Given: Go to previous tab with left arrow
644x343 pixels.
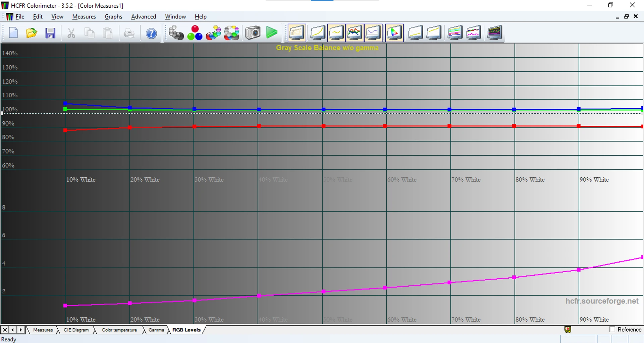Looking at the screenshot, I should pos(12,330).
